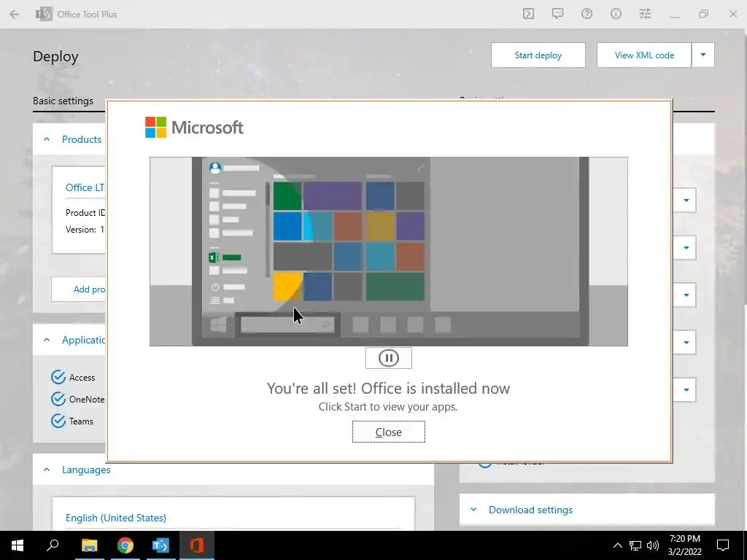Uncheck the OneNote application

click(58, 399)
